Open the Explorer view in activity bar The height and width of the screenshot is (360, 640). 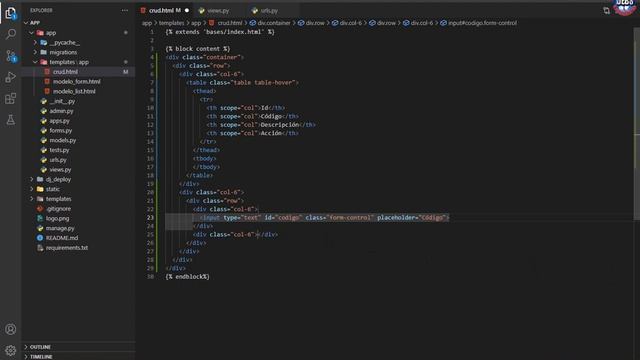tap(11, 13)
